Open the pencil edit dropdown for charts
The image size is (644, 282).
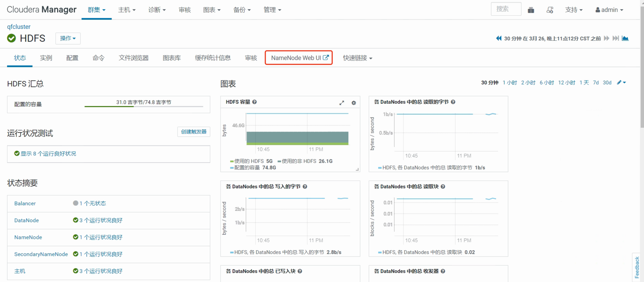point(621,82)
